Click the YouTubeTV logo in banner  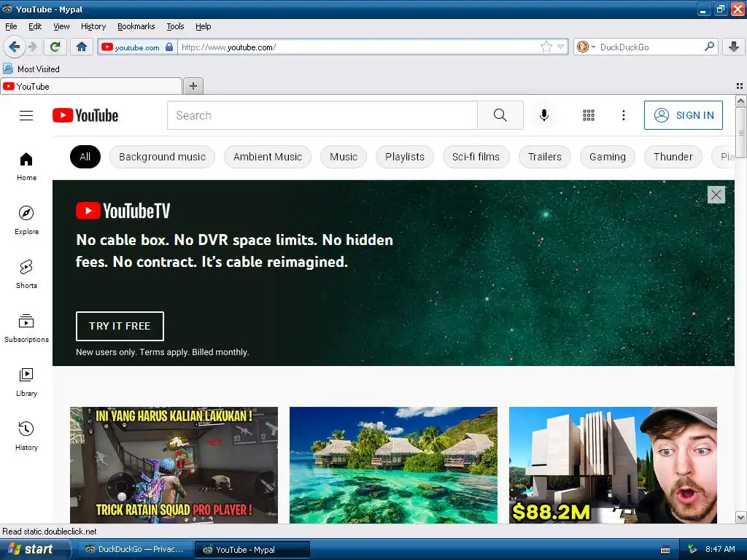(x=123, y=211)
